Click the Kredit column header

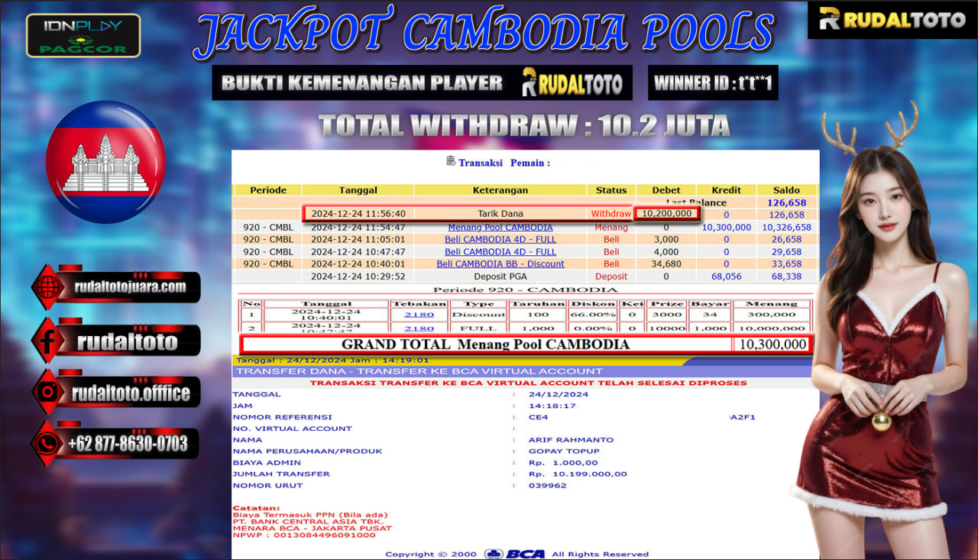pyautogui.click(x=726, y=190)
